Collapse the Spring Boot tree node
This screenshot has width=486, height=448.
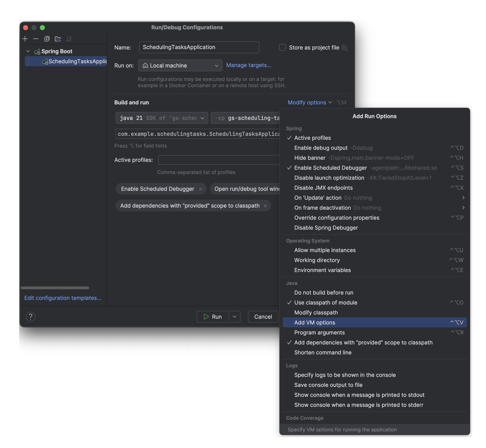point(28,51)
